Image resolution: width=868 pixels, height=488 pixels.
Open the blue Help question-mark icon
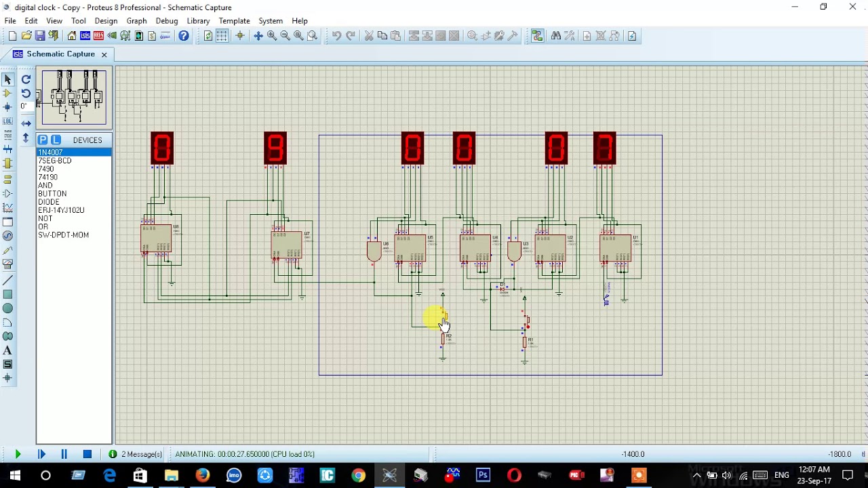184,36
